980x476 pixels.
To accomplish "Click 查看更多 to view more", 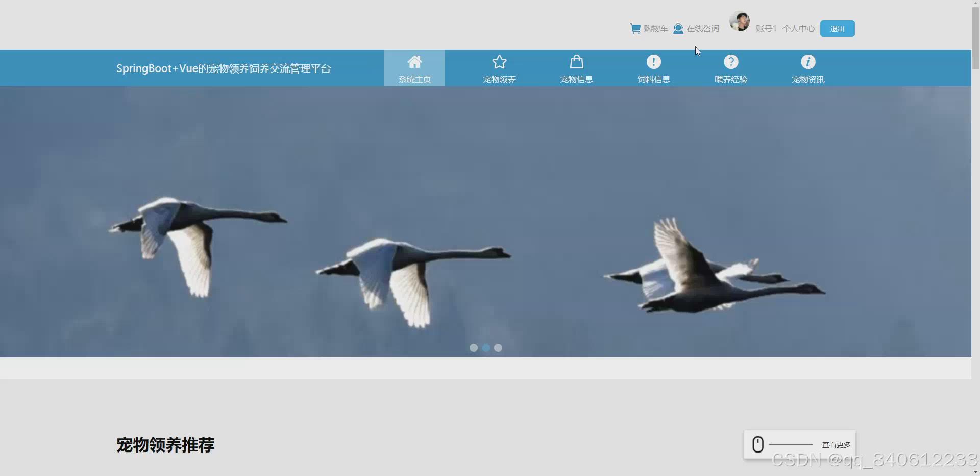I will (x=836, y=445).
